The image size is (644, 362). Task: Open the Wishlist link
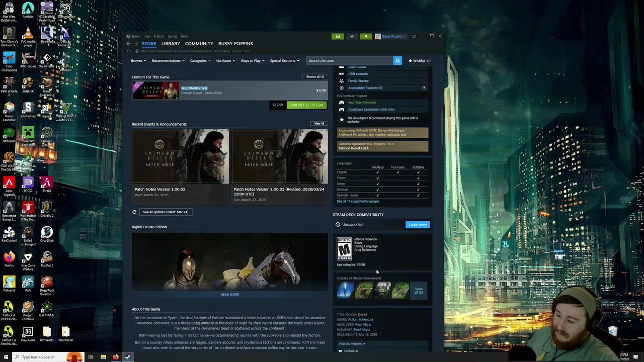point(420,61)
